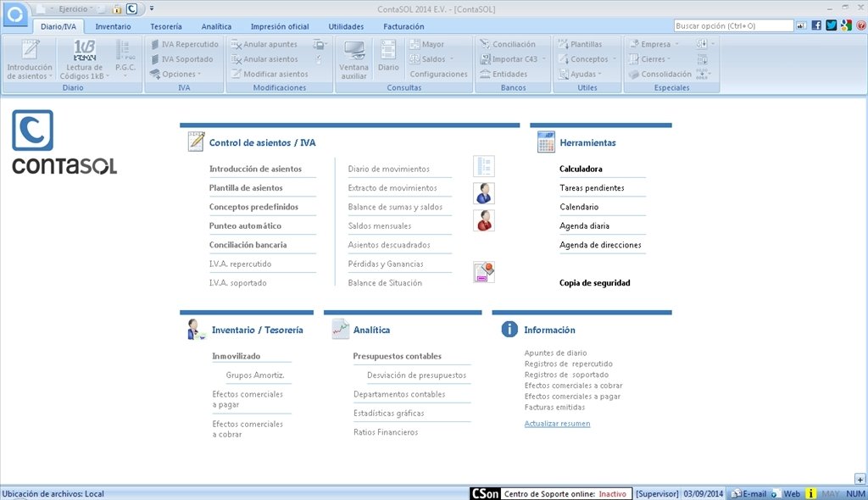Click Consolidación in Especiales group
This screenshot has height=500, width=868.
[660, 75]
